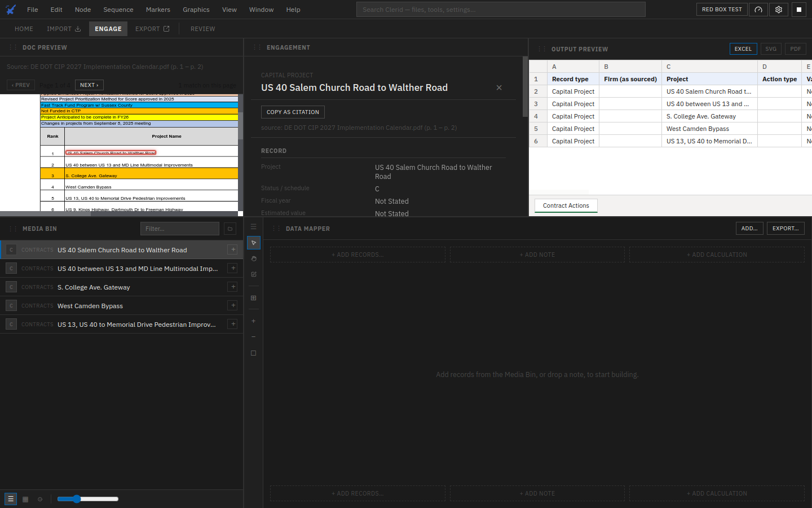This screenshot has width=812, height=508.
Task: Open the Graphics menu
Action: point(196,10)
